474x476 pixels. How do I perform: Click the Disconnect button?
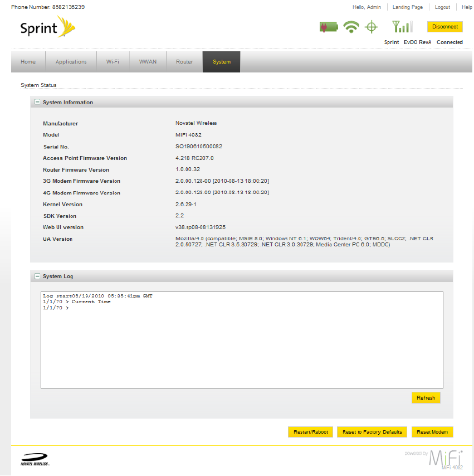[445, 27]
